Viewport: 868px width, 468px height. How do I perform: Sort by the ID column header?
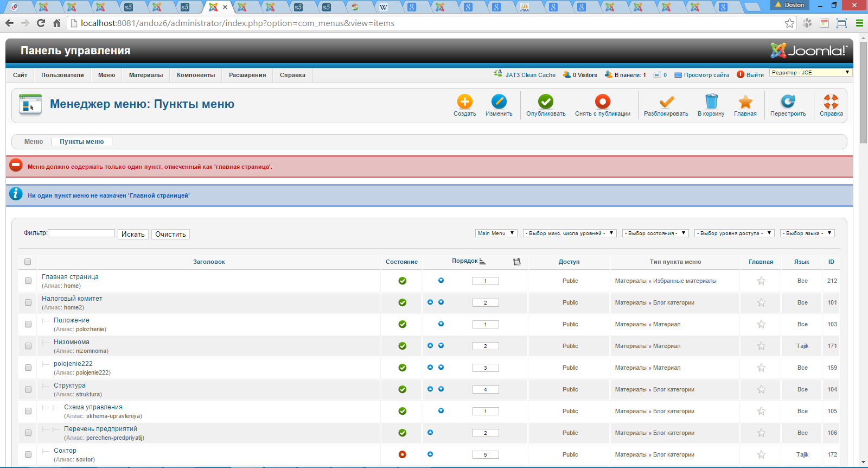coord(831,262)
